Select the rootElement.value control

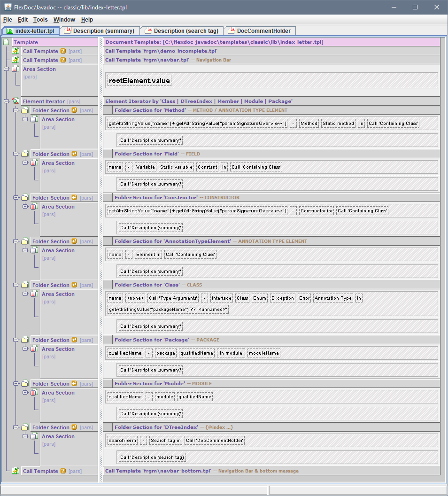139,81
